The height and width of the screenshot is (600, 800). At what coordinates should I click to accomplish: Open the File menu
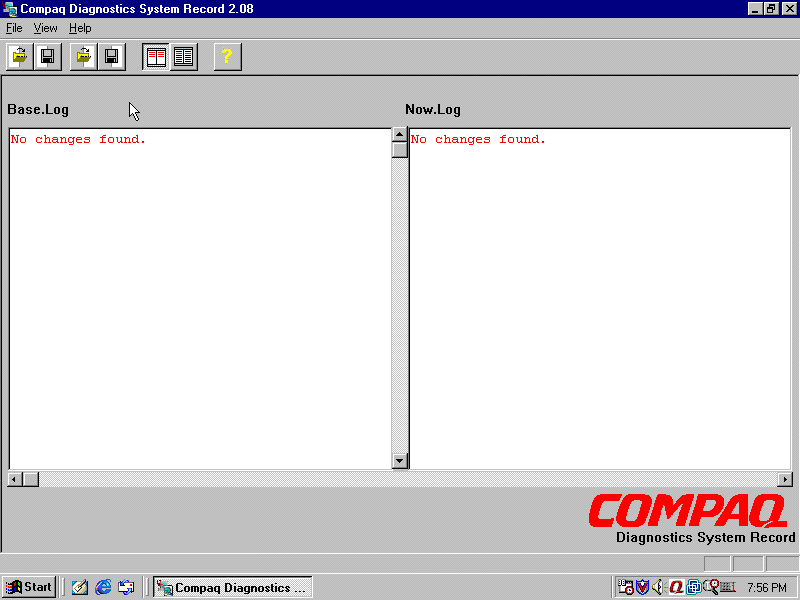[14, 28]
